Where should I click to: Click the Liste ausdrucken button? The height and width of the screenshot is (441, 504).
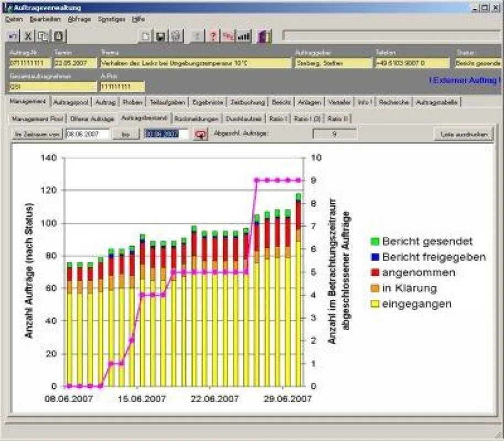pos(464,135)
